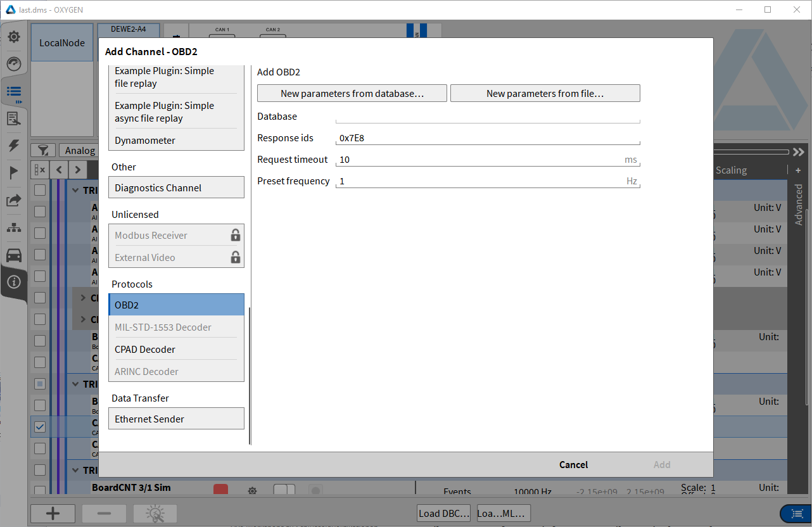Select Modbus Receiver entry

click(x=177, y=235)
